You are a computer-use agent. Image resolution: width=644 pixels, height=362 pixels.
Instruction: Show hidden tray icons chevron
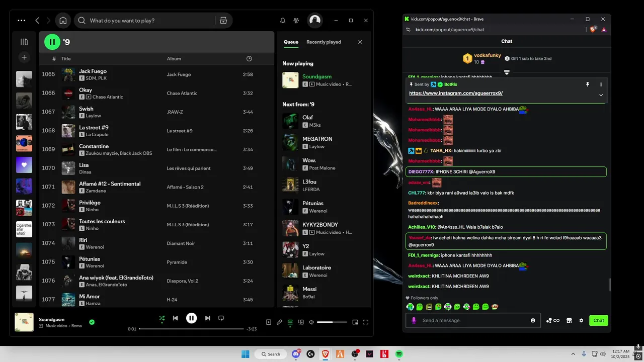pos(573,354)
